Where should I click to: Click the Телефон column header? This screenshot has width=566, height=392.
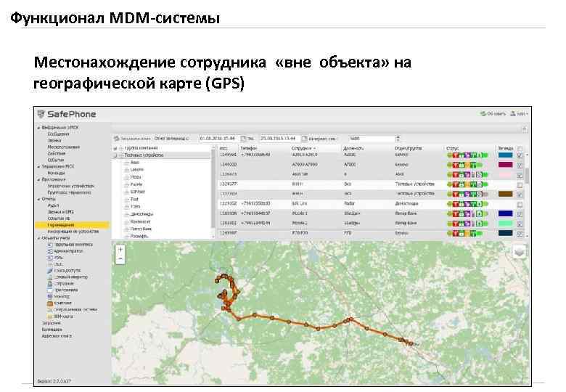(x=248, y=148)
